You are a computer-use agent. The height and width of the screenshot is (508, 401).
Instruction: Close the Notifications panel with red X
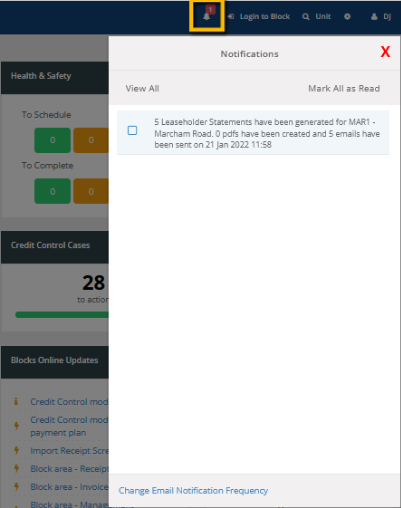(385, 52)
